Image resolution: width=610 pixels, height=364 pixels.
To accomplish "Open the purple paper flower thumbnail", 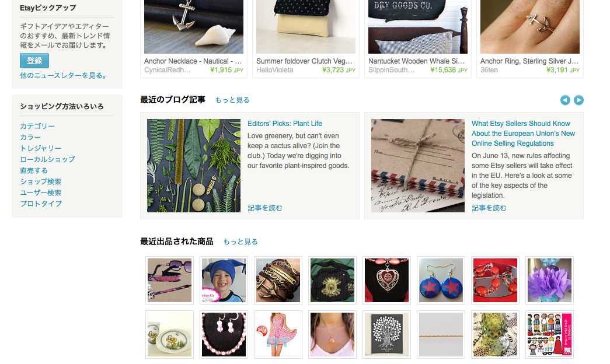I will pyautogui.click(x=549, y=281).
